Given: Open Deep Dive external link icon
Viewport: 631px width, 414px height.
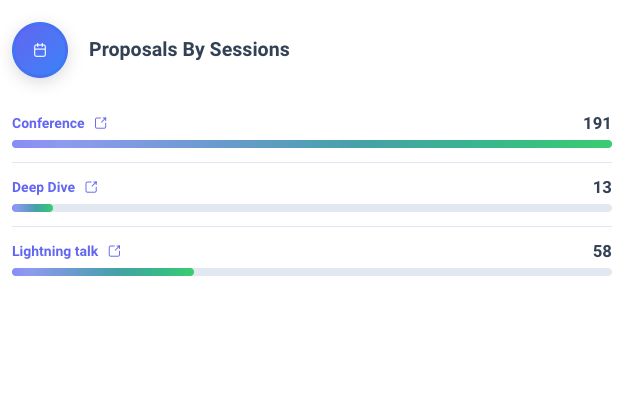Looking at the screenshot, I should pos(91,187).
